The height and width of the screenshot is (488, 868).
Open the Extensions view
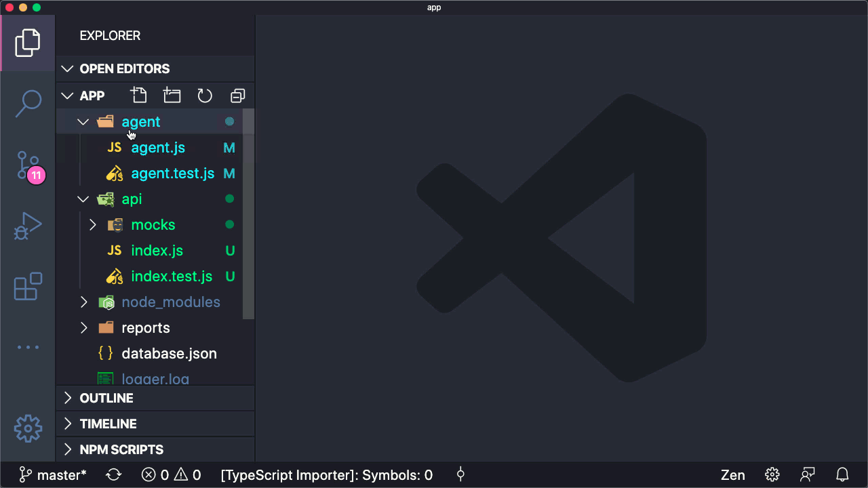tap(28, 287)
